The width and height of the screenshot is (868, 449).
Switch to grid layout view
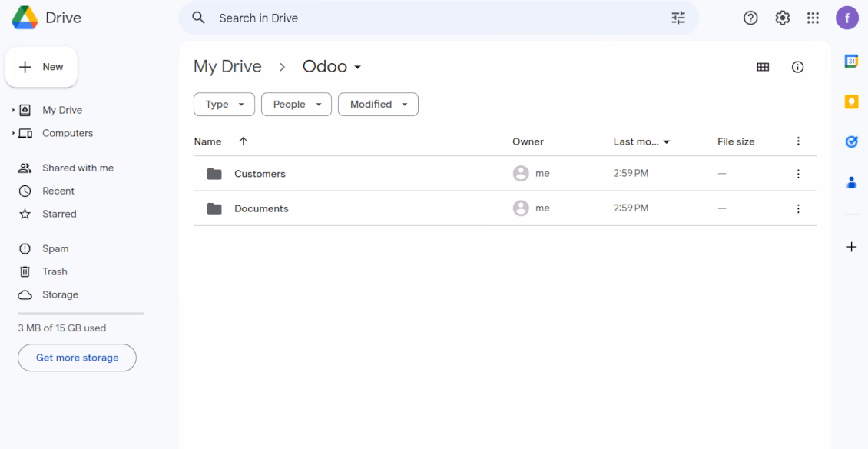tap(763, 67)
